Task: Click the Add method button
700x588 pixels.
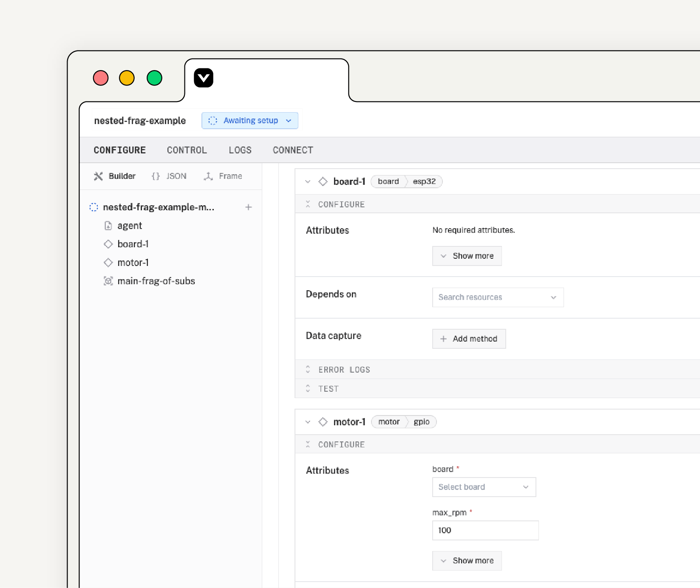Action: (x=469, y=339)
